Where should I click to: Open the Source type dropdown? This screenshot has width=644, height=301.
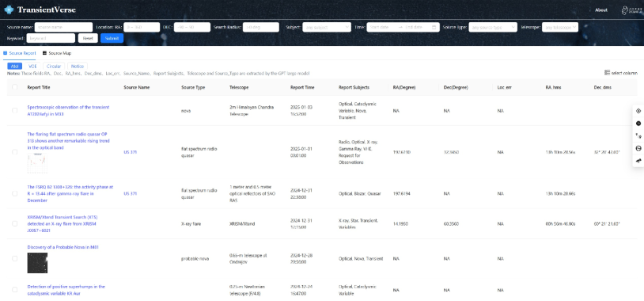click(493, 27)
